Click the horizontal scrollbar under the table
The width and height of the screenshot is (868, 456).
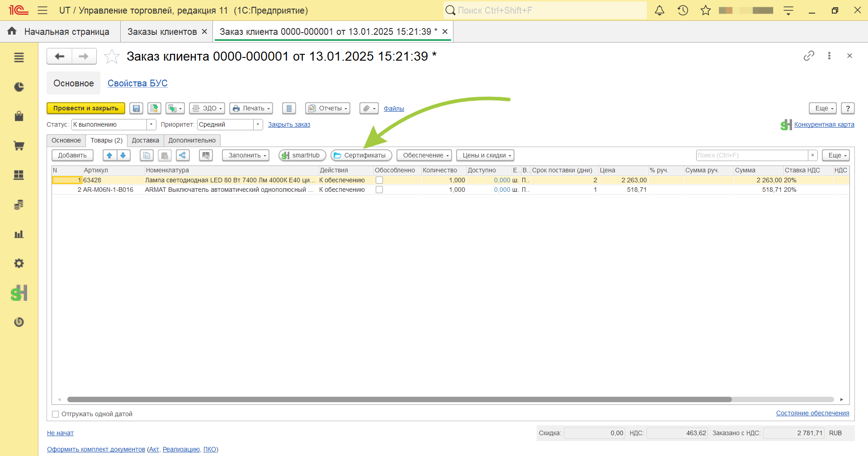(399, 399)
